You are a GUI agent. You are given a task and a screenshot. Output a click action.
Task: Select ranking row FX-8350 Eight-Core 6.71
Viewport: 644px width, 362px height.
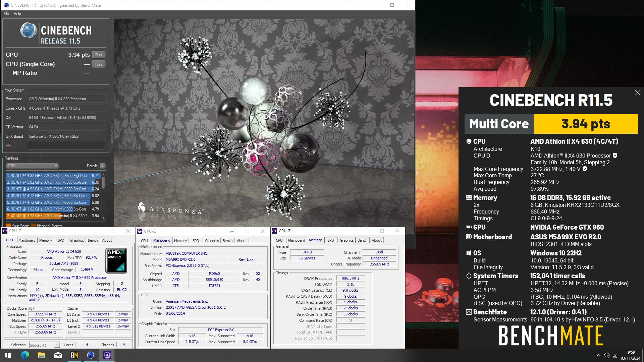tap(53, 176)
